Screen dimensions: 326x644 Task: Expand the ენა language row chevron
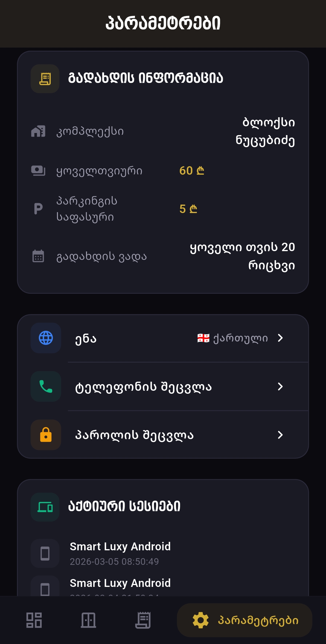(280, 338)
